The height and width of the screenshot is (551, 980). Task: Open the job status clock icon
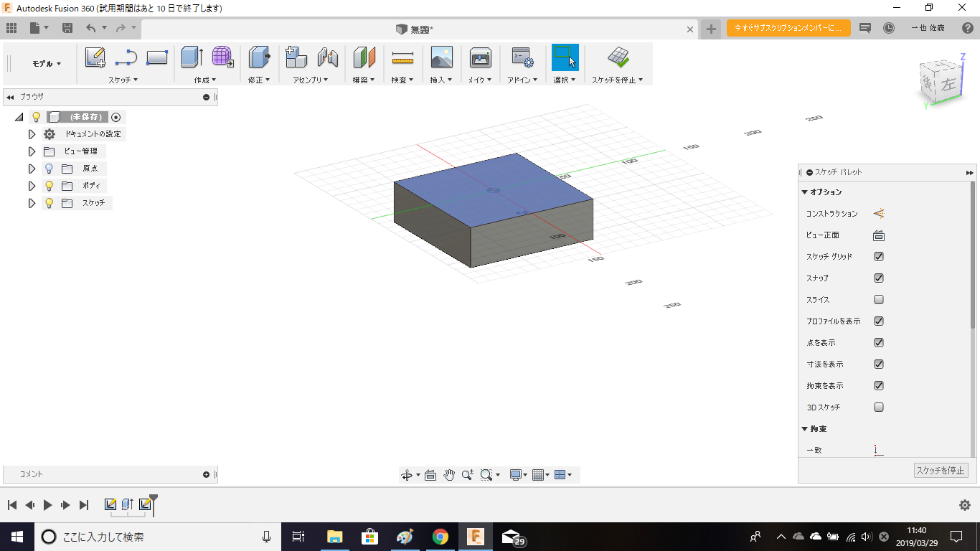(889, 28)
